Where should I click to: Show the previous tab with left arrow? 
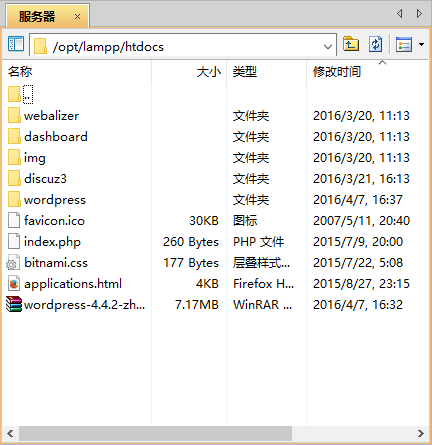pos(400,14)
